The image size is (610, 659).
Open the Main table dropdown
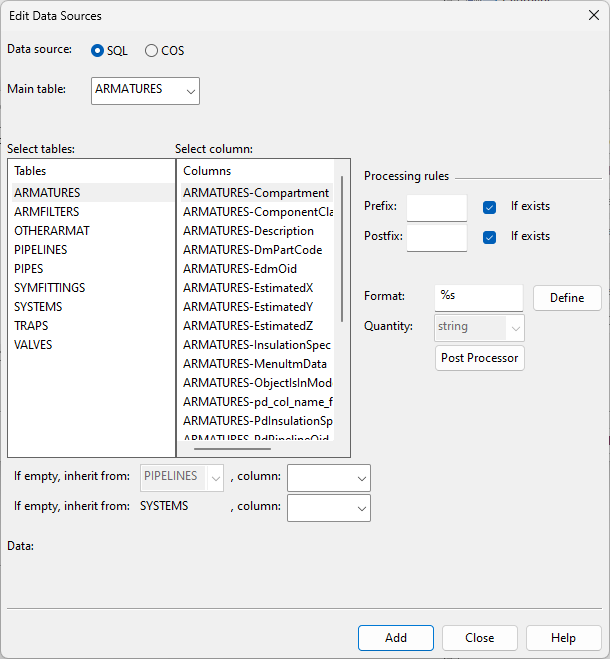click(x=145, y=90)
